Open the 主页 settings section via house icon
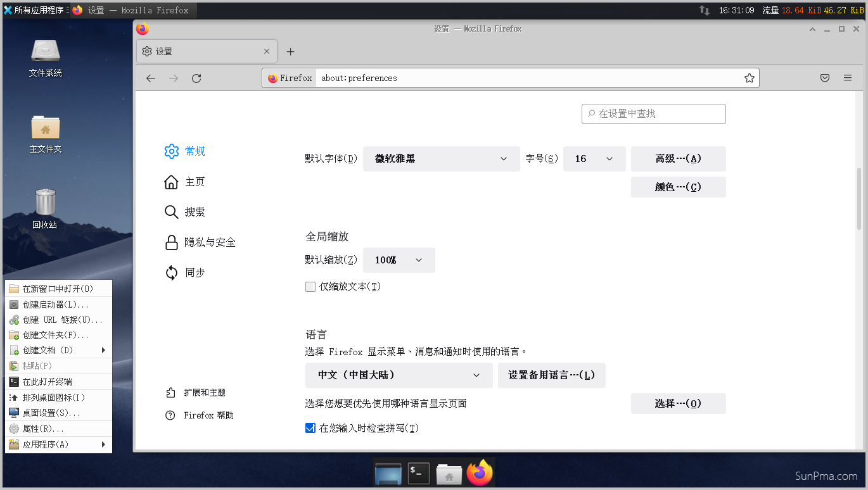Image resolution: width=868 pixels, height=490 pixels. click(x=171, y=182)
